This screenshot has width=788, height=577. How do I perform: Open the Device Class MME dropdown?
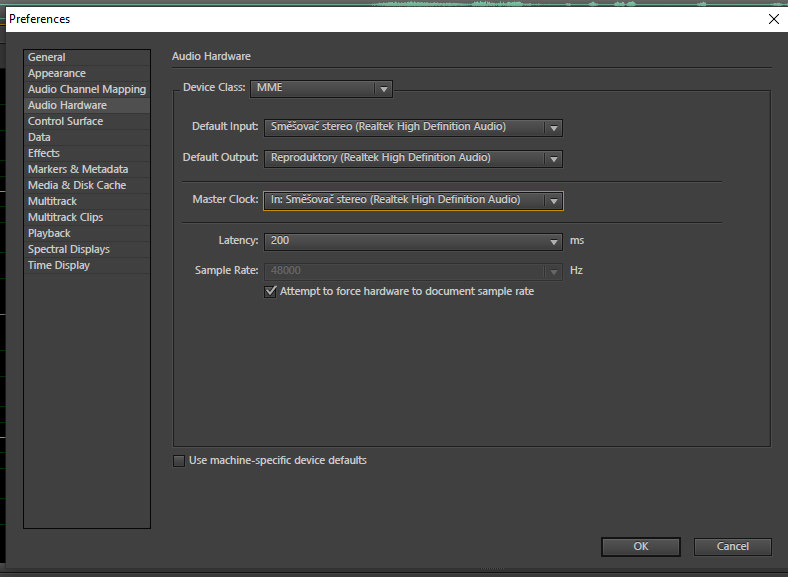[x=320, y=88]
